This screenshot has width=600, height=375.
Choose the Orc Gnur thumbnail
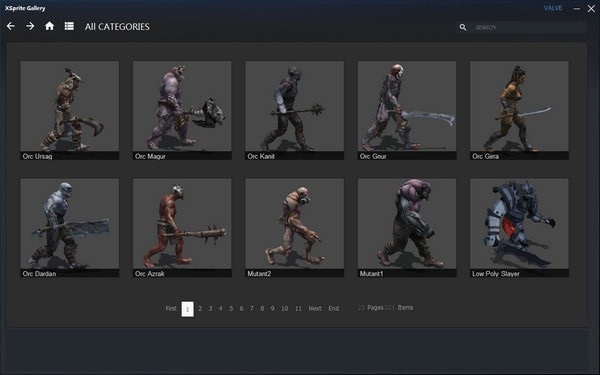click(x=407, y=110)
